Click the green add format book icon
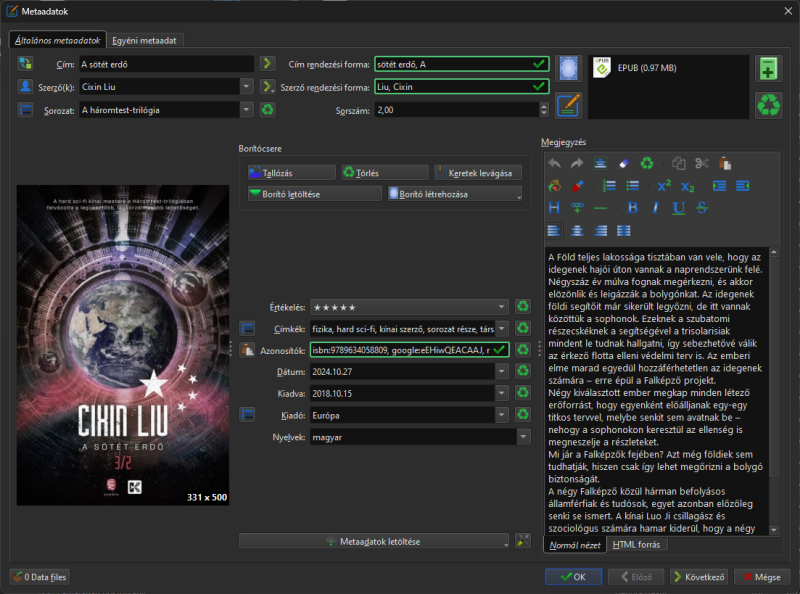800x594 pixels. [768, 69]
